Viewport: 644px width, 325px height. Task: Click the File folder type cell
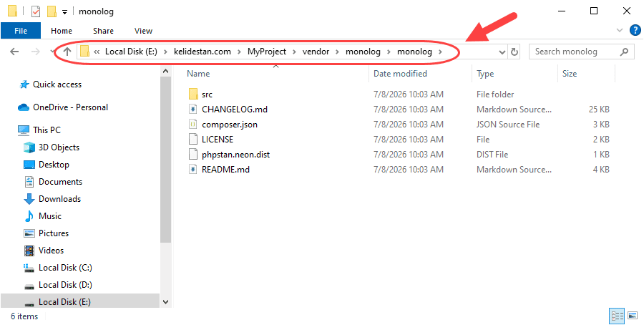[495, 94]
